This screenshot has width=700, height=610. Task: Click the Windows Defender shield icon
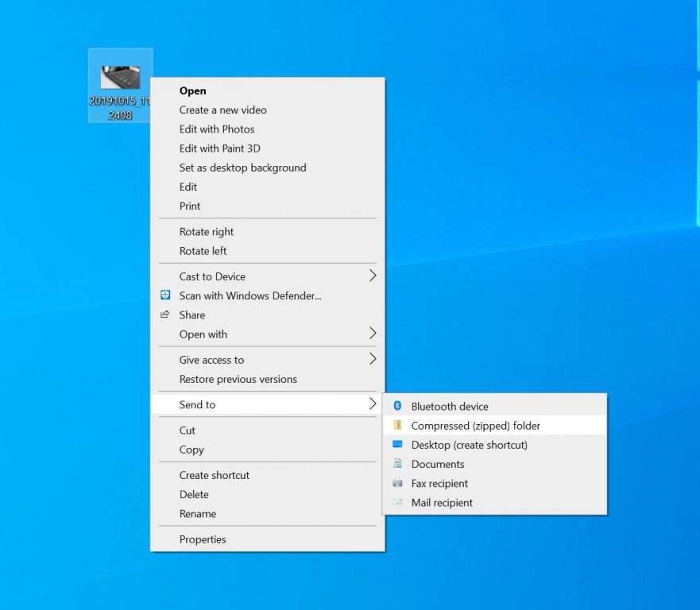165,295
